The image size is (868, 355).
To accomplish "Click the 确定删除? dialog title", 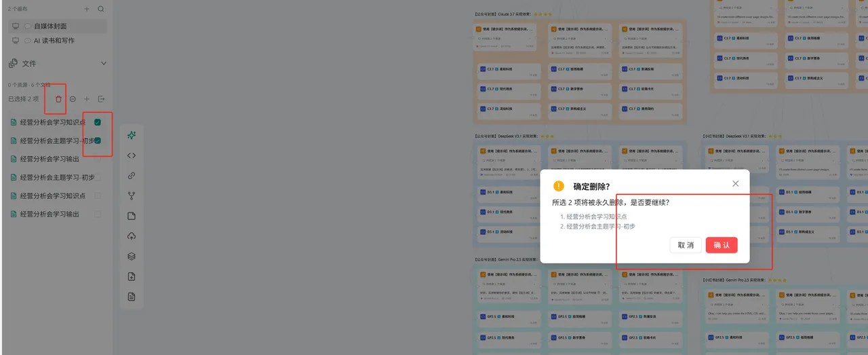I will click(x=591, y=187).
